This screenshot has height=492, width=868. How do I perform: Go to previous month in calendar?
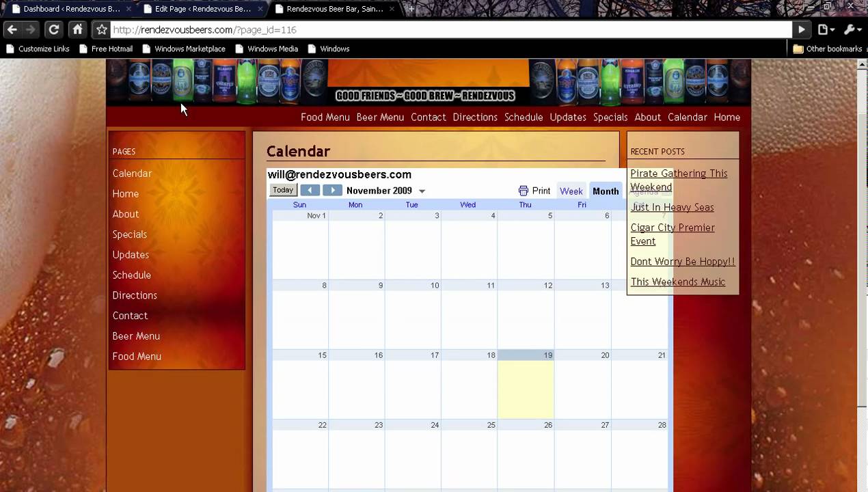coord(310,190)
